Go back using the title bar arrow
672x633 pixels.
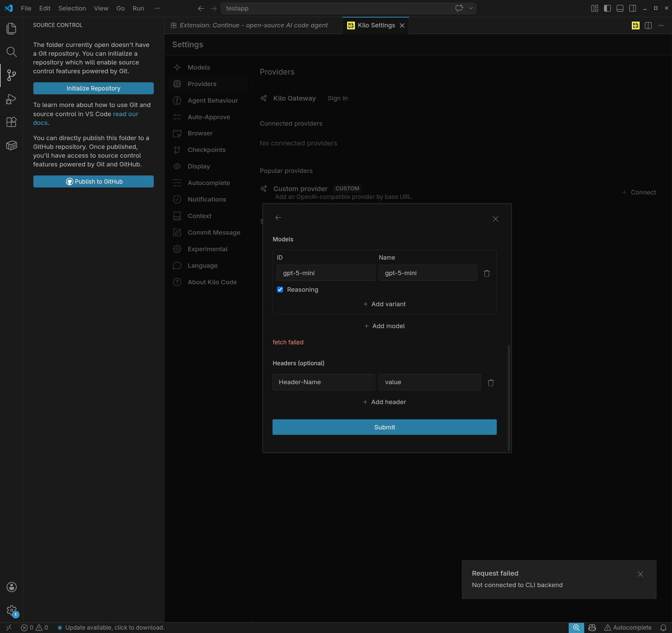click(201, 8)
